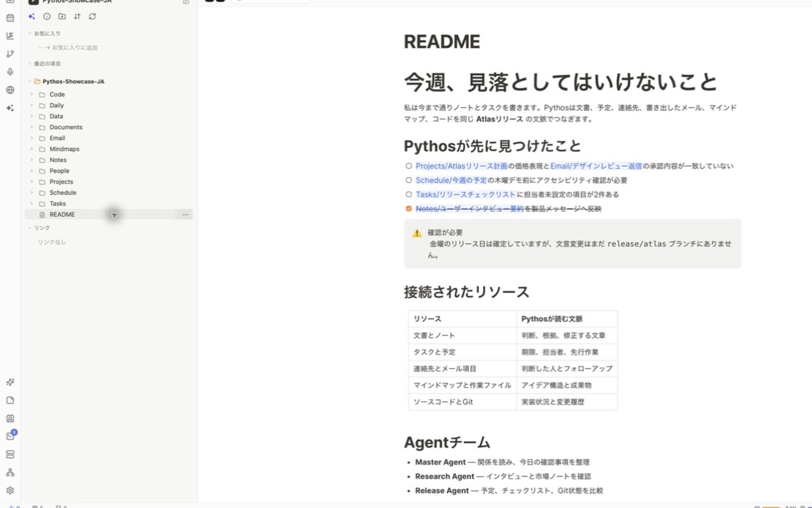812x508 pixels.
Task: Open the chart analytics icon in the sidebar
Action: (10, 36)
